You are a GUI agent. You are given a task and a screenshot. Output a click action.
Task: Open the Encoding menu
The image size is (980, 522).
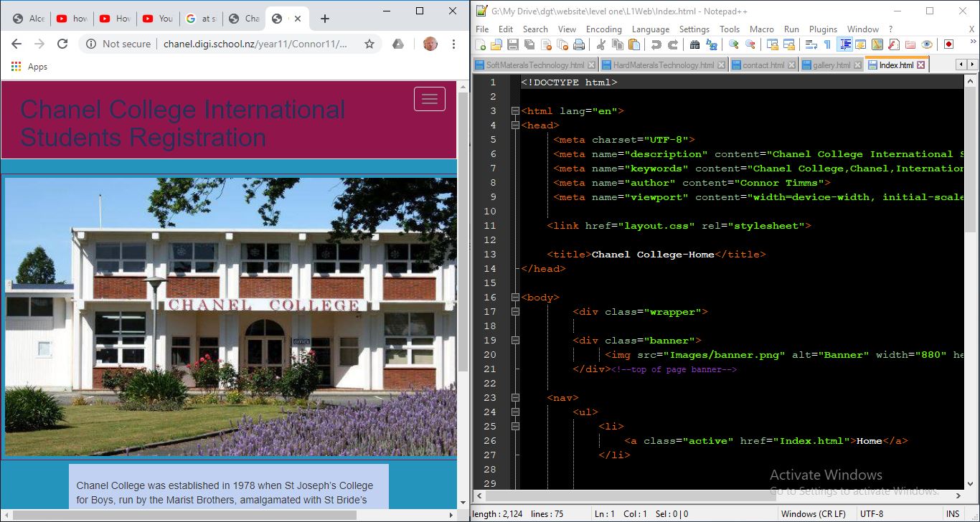(x=603, y=29)
